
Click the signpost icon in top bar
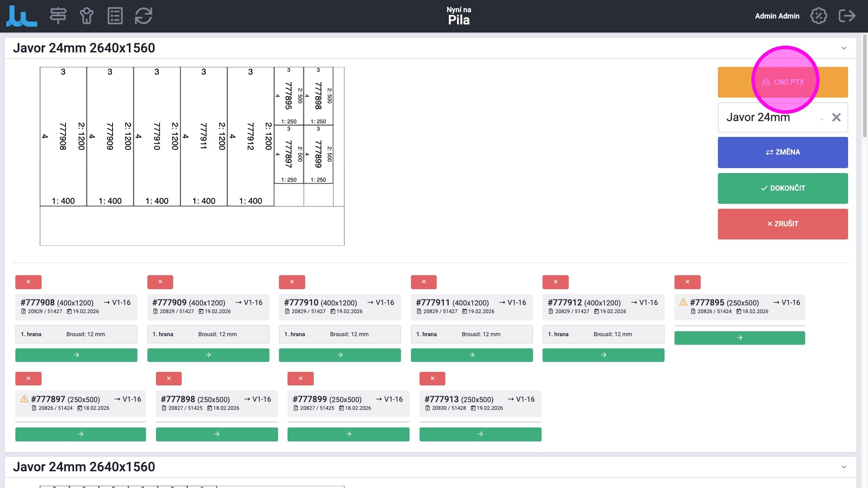click(x=58, y=16)
